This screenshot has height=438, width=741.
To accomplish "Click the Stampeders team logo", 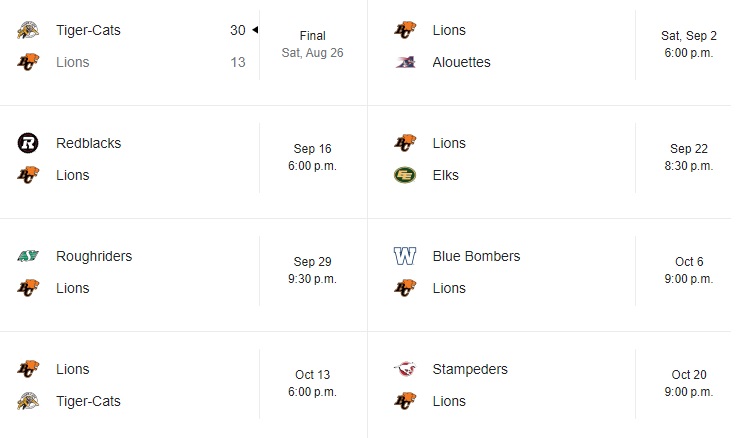I will point(405,369).
